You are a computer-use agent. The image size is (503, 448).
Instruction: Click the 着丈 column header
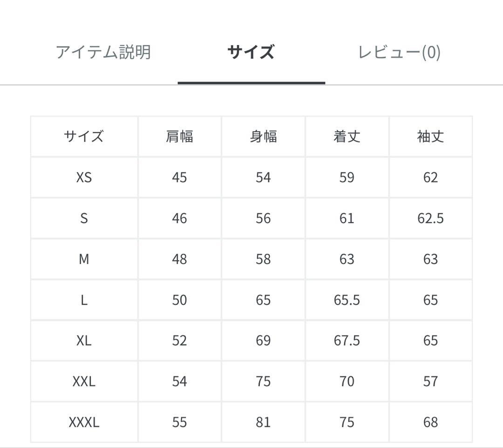tap(347, 136)
